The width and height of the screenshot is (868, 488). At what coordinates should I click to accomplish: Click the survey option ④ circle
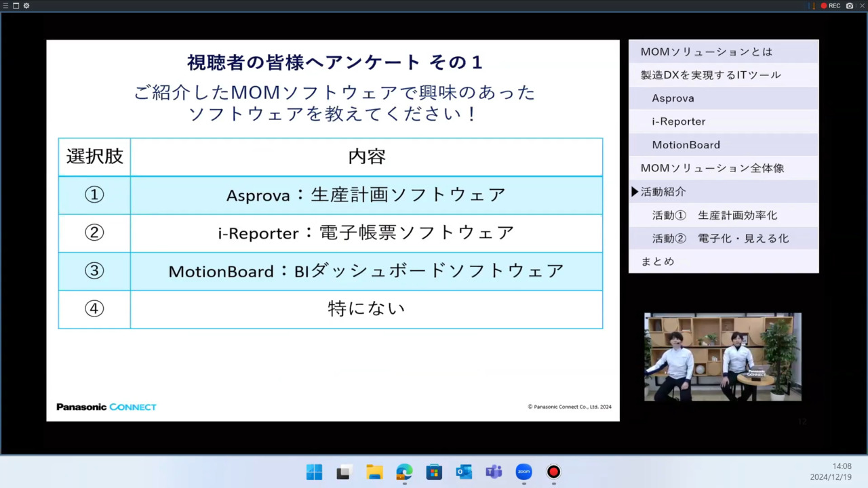(94, 309)
